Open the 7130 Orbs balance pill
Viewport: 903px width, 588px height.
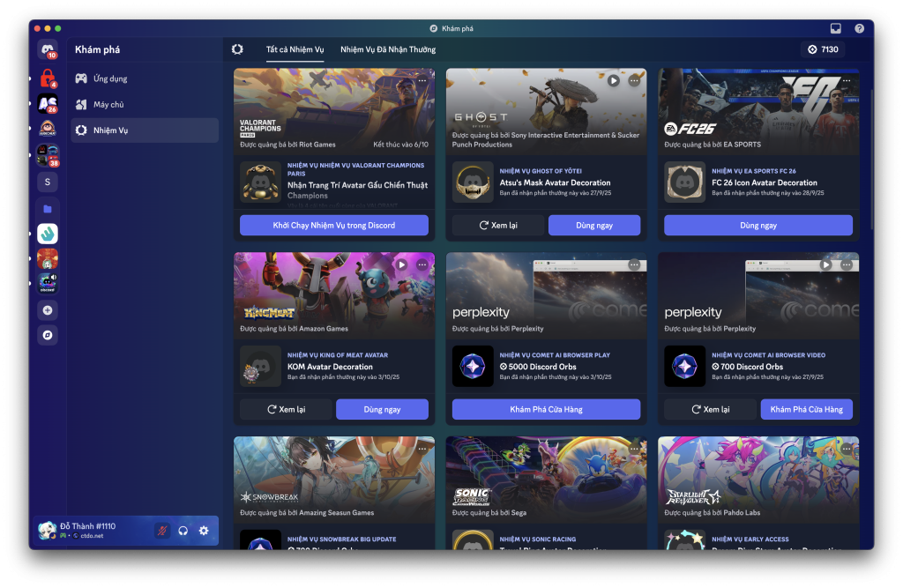(x=823, y=49)
